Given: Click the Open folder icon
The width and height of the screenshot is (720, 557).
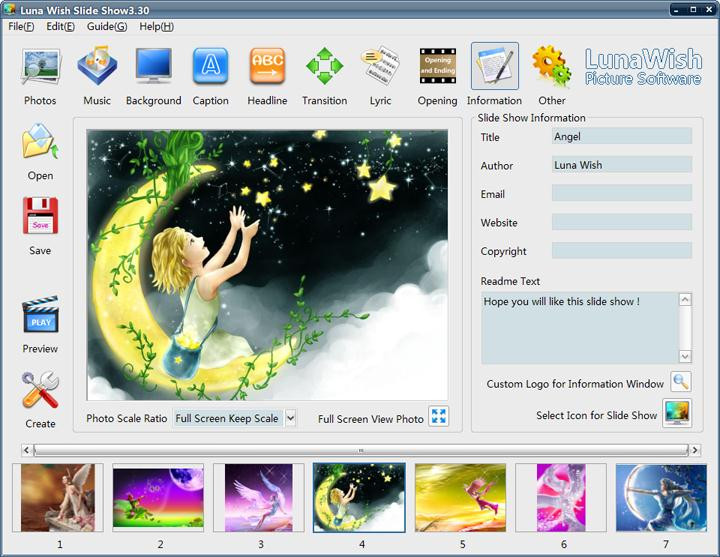Looking at the screenshot, I should pos(40,142).
